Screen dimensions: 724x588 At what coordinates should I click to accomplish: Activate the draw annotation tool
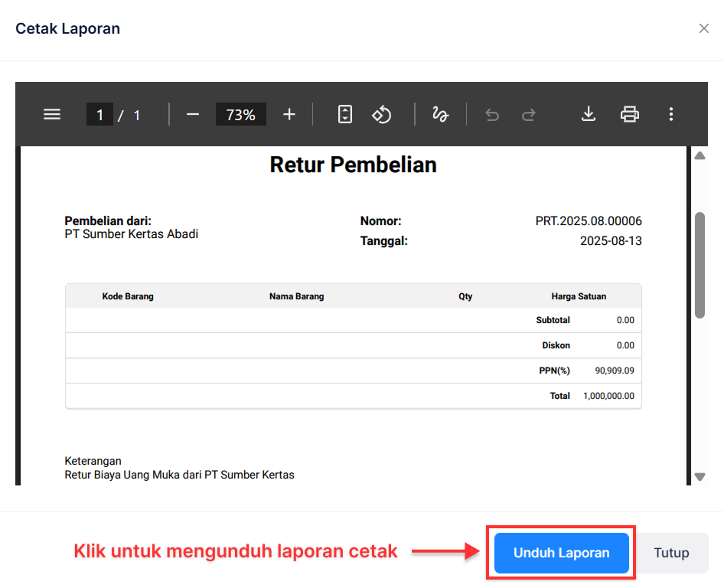(440, 114)
